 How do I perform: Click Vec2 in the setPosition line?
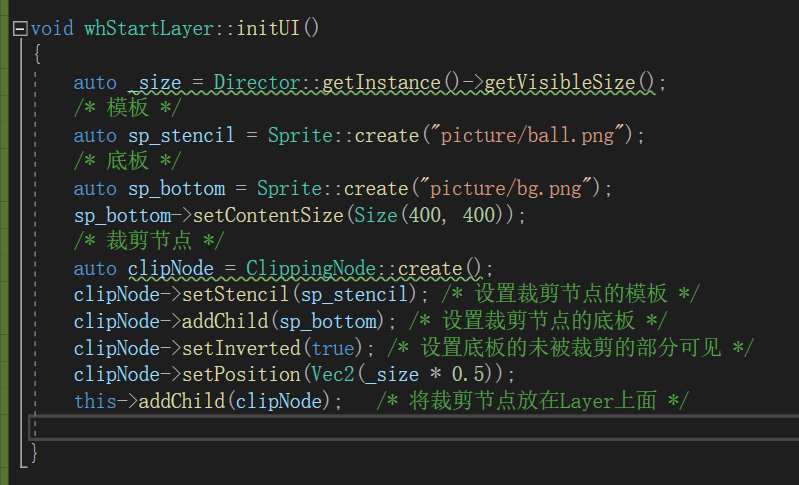[x=333, y=374]
